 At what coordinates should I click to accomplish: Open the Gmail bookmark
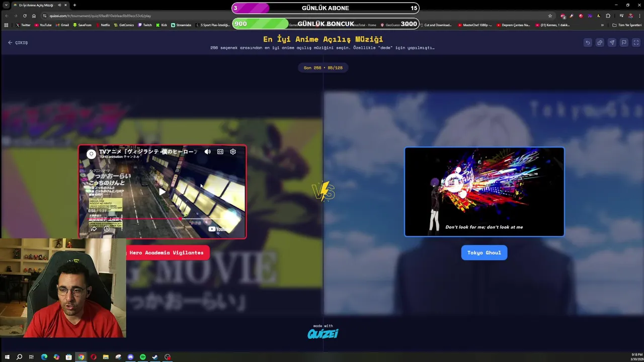pos(62,25)
